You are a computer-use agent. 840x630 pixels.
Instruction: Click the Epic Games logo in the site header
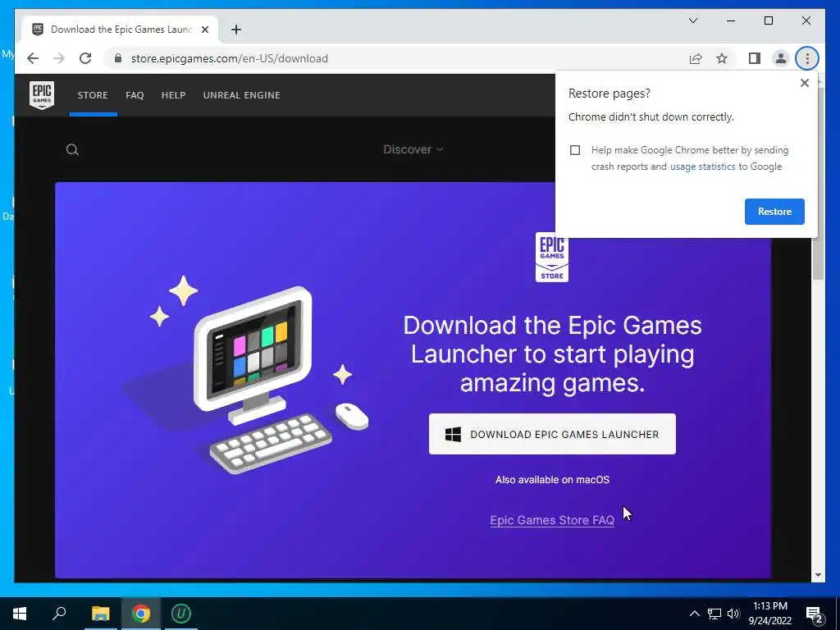42,95
